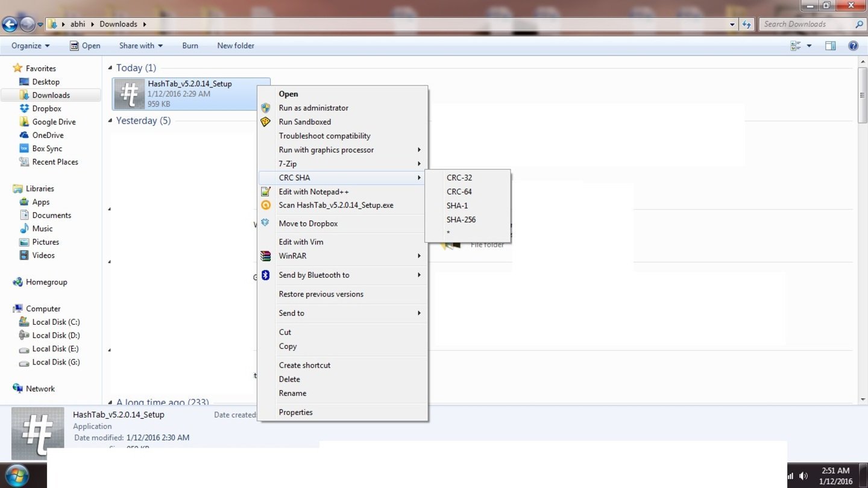This screenshot has height=488, width=868.
Task: Expand the 7-Zip submenu
Action: [342, 164]
